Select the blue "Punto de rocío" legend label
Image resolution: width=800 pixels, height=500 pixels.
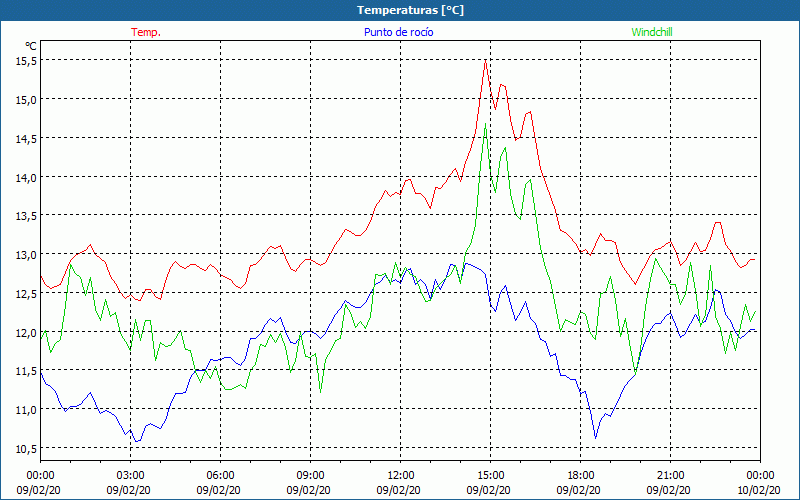[x=398, y=32]
